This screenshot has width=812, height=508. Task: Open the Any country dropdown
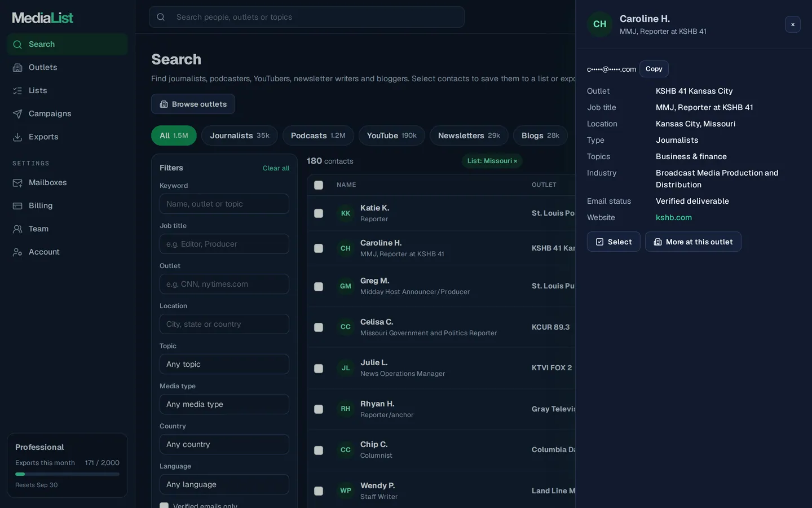(x=224, y=444)
